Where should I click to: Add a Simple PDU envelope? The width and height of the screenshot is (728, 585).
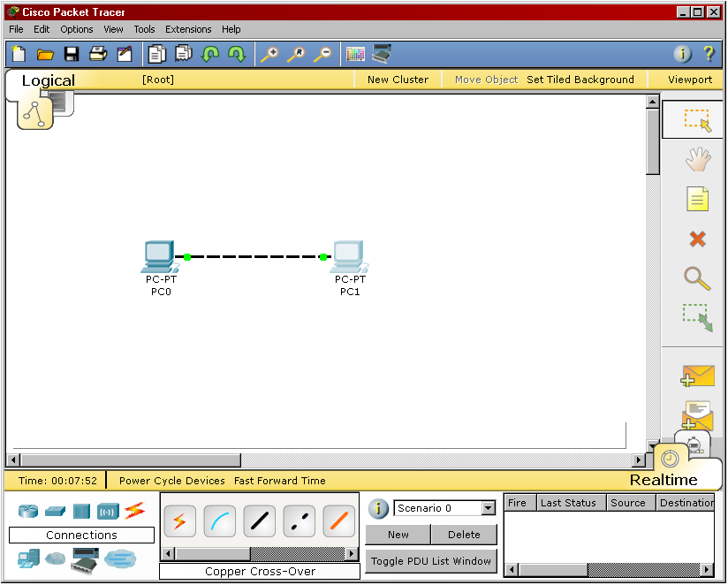(x=698, y=376)
